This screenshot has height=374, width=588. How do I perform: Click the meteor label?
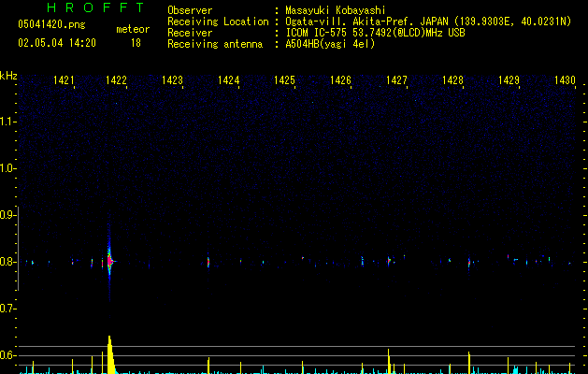pyautogui.click(x=133, y=29)
